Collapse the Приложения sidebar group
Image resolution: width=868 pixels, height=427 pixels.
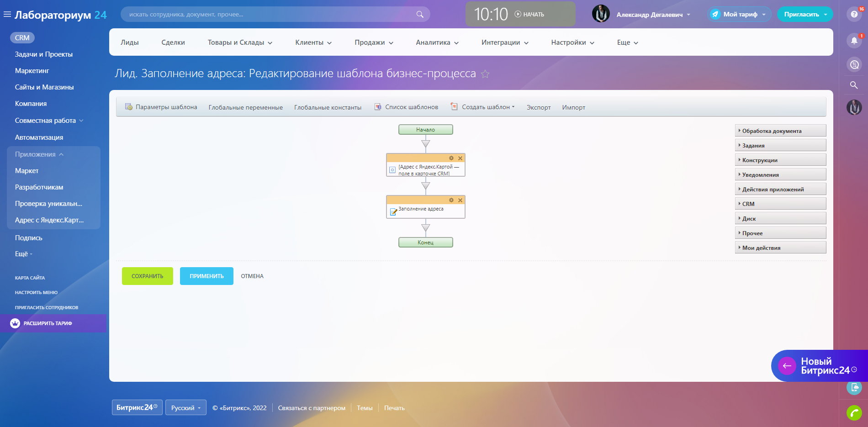pos(39,154)
